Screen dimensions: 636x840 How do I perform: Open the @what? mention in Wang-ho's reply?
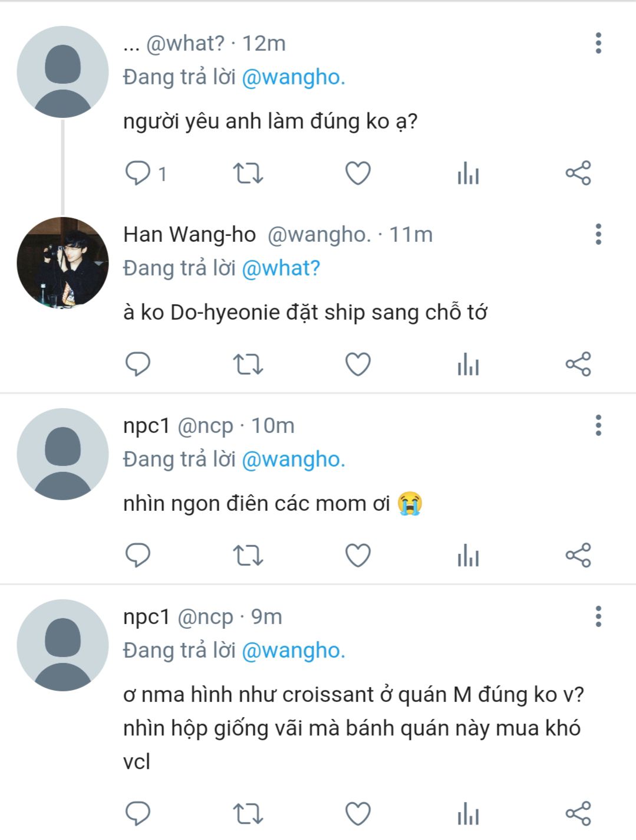[x=281, y=268]
